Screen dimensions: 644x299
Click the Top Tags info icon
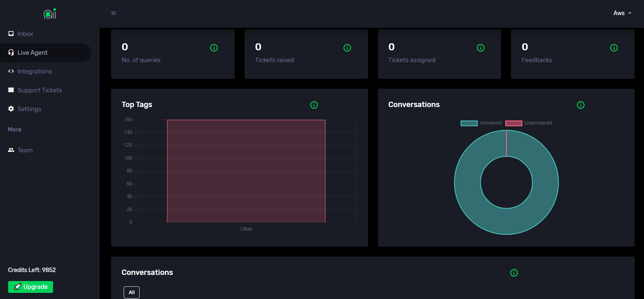pos(314,105)
